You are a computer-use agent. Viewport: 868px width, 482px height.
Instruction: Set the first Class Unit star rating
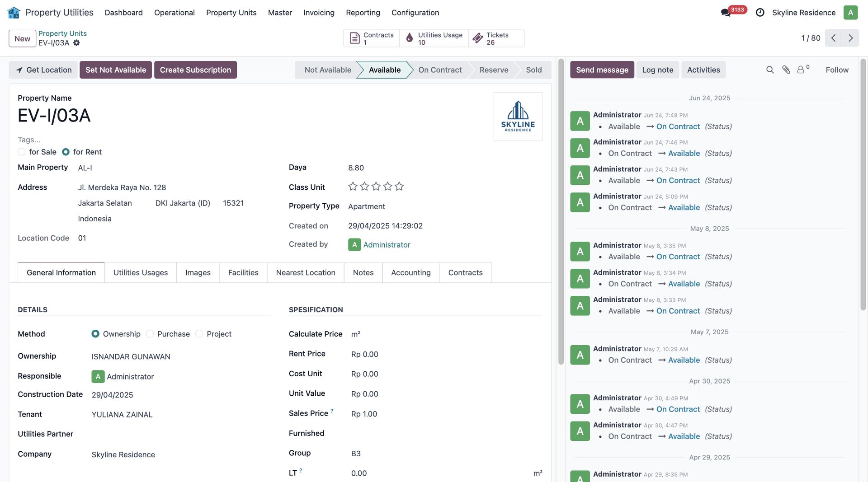pos(353,187)
